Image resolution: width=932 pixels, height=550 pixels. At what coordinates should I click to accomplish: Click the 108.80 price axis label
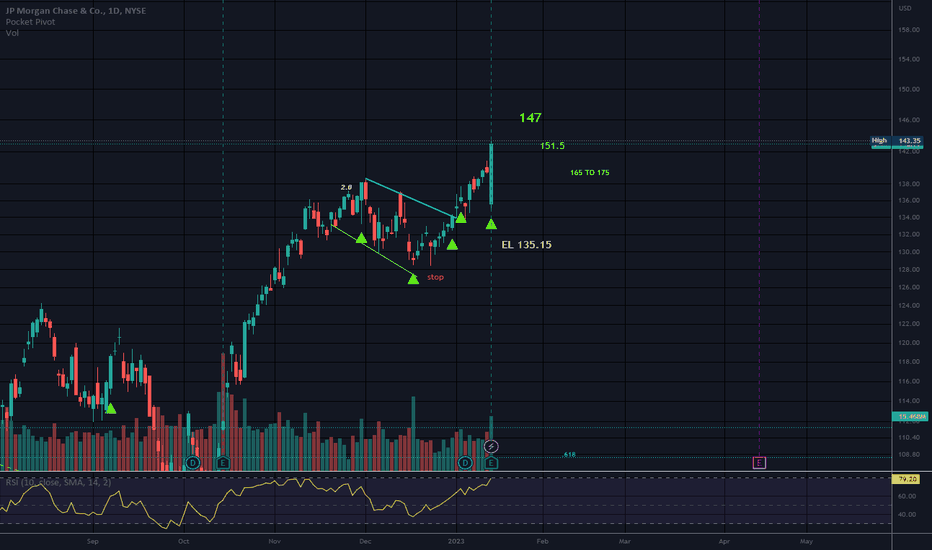[909, 454]
